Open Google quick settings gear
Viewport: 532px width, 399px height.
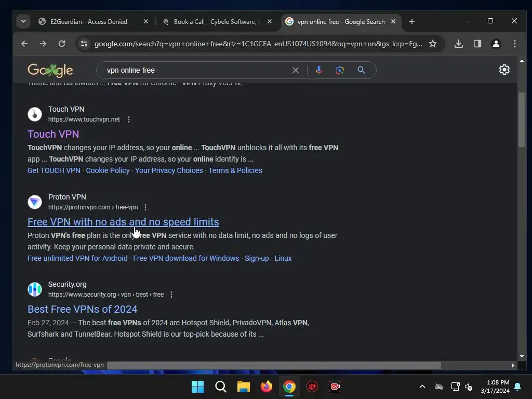click(504, 70)
